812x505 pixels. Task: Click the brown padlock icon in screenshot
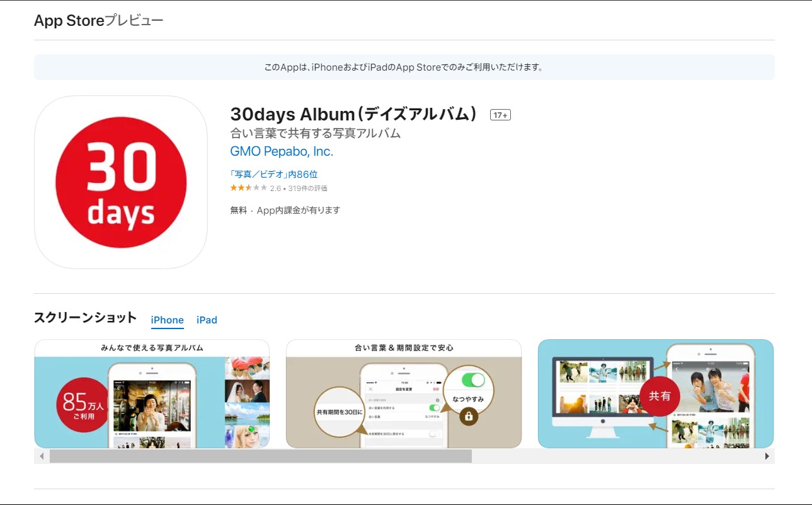pyautogui.click(x=468, y=415)
